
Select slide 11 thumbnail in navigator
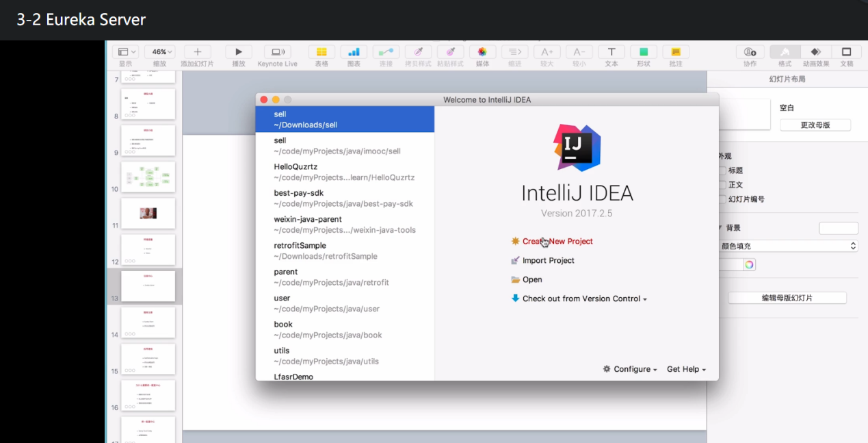(148, 213)
